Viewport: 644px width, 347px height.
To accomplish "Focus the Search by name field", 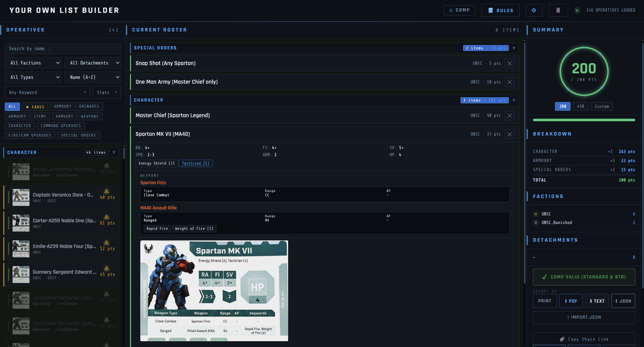I will pos(63,49).
